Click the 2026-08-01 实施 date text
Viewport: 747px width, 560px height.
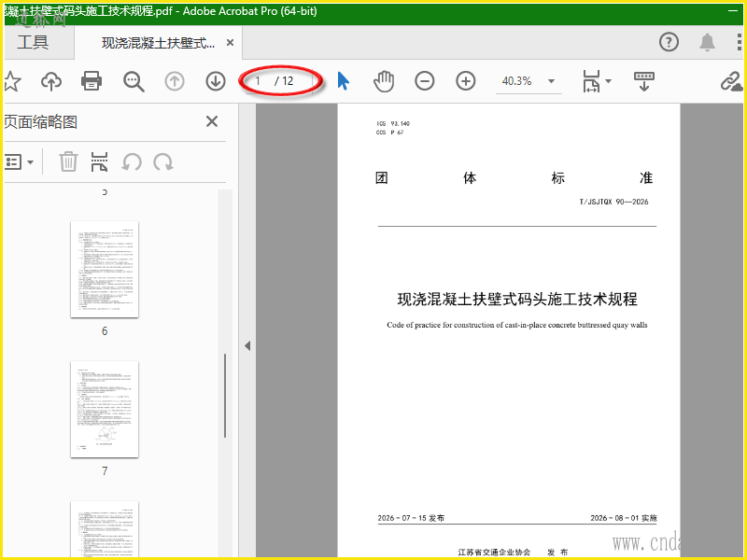click(x=624, y=518)
